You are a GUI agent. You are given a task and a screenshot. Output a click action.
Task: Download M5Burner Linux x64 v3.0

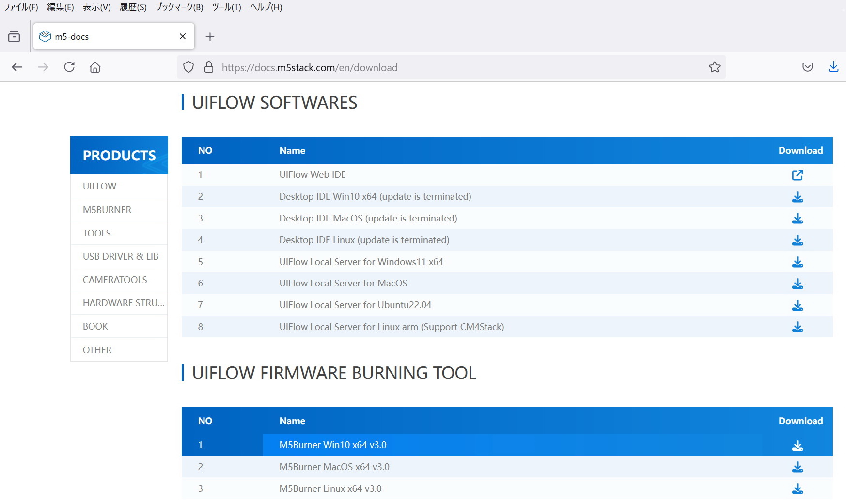click(798, 489)
